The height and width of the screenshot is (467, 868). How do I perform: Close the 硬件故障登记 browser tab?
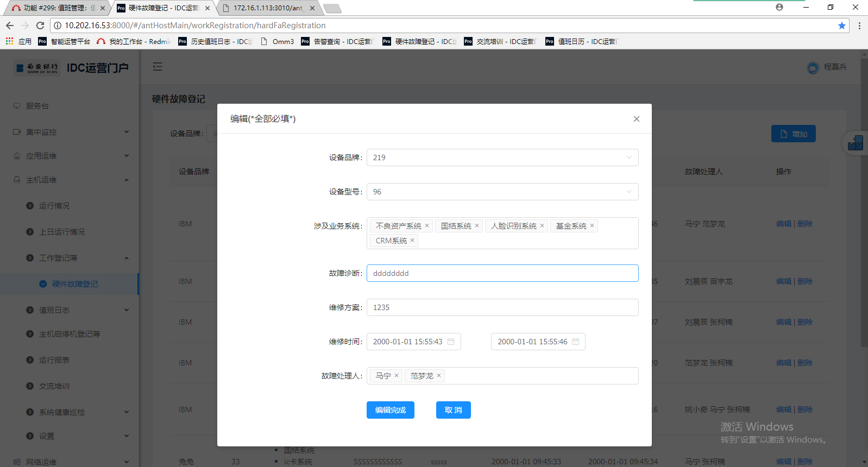point(207,8)
